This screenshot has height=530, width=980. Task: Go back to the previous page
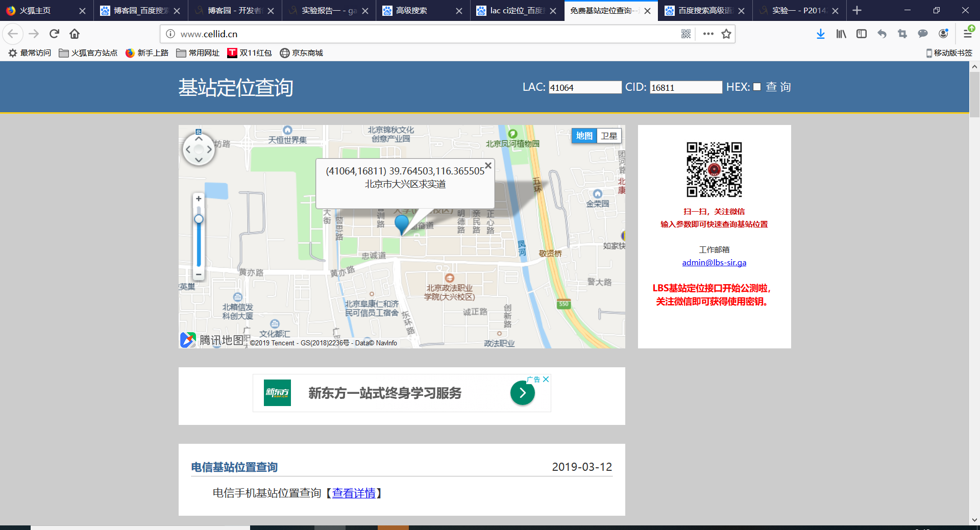[13, 34]
